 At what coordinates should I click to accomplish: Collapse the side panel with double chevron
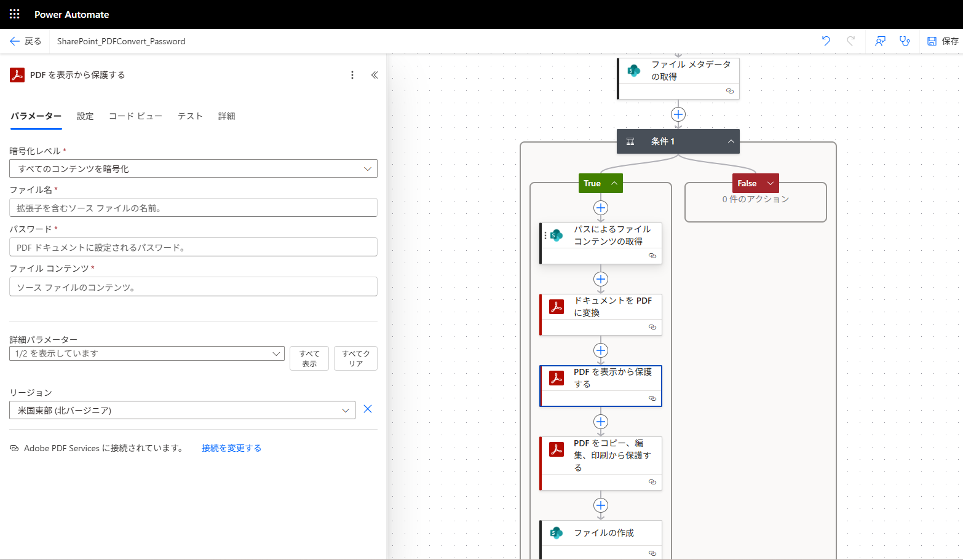click(374, 75)
